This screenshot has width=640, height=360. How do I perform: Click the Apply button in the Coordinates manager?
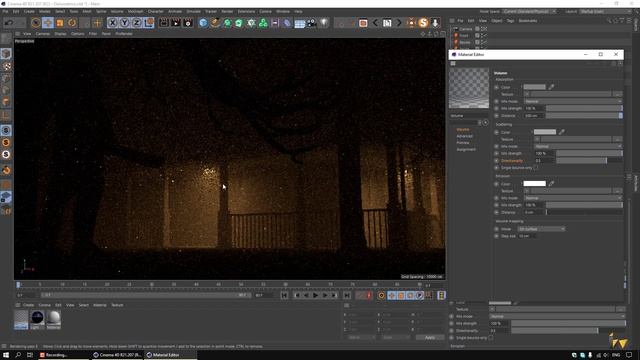point(430,338)
